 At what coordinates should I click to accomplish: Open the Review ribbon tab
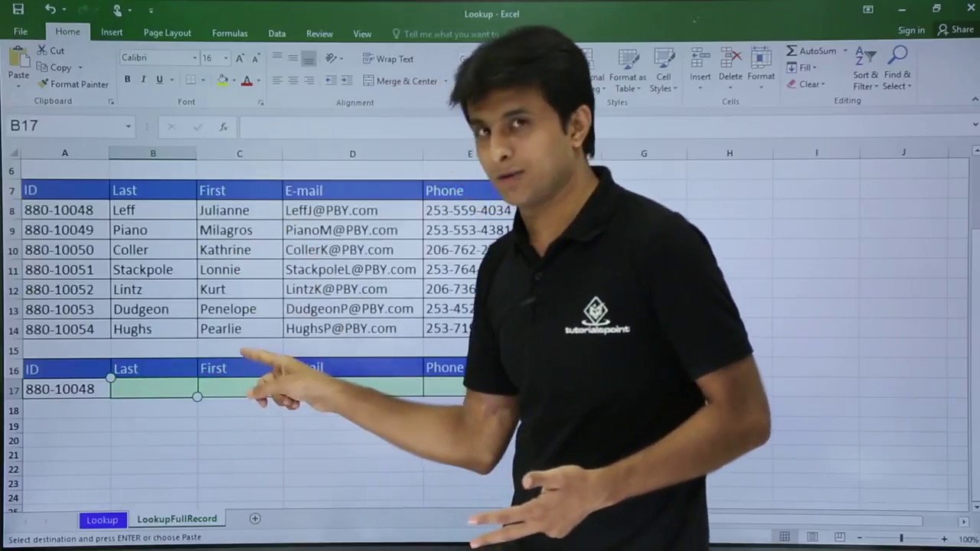click(x=319, y=33)
